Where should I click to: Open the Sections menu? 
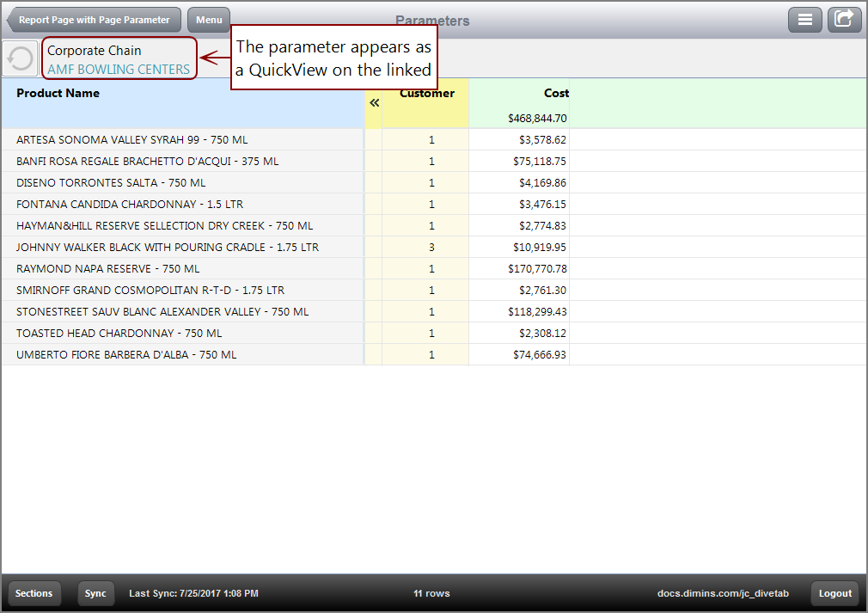[x=34, y=593]
